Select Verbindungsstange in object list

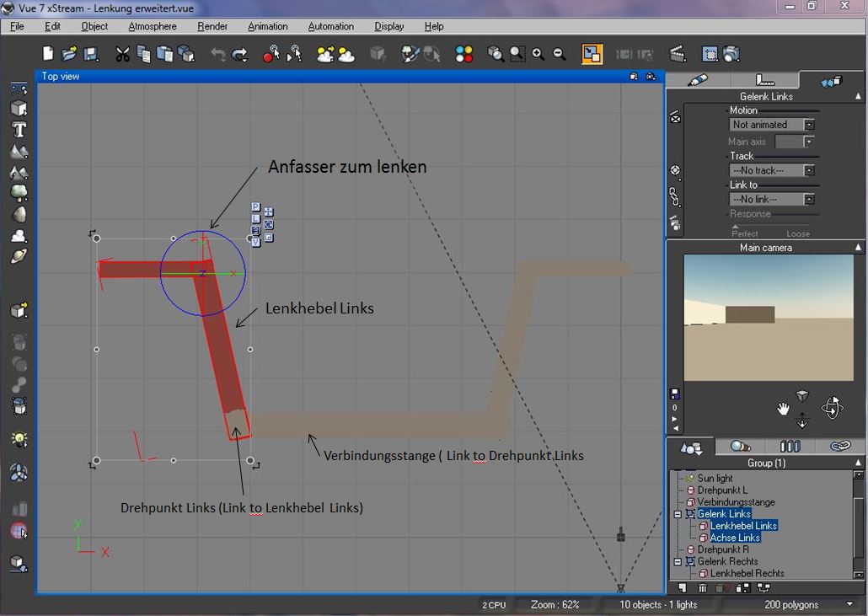(735, 502)
